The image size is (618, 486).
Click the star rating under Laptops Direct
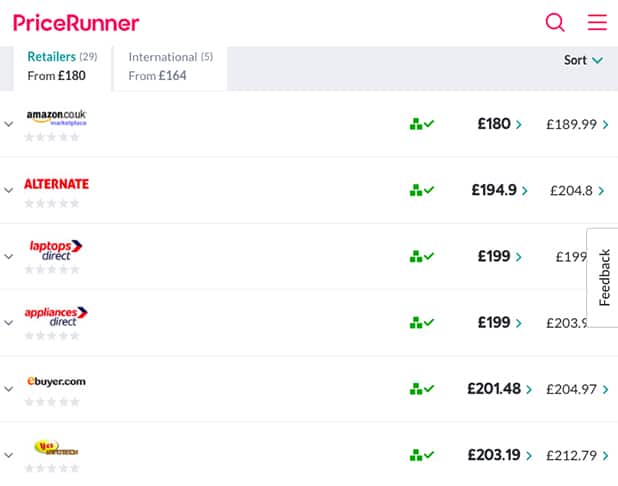52,270
